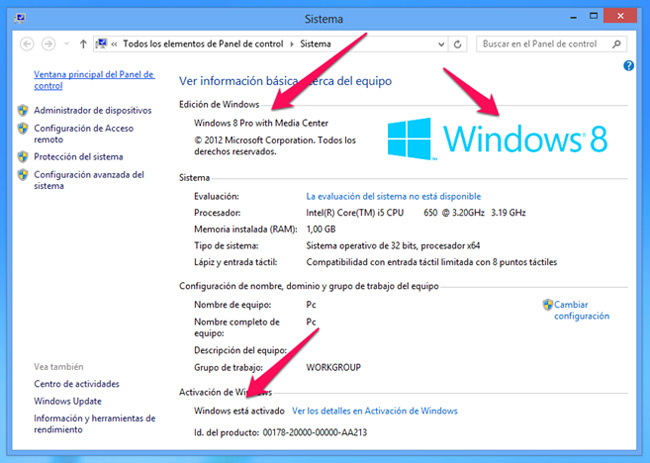Click the Forward navigation arrow
Viewport: 650px width, 463px height.
(x=49, y=44)
